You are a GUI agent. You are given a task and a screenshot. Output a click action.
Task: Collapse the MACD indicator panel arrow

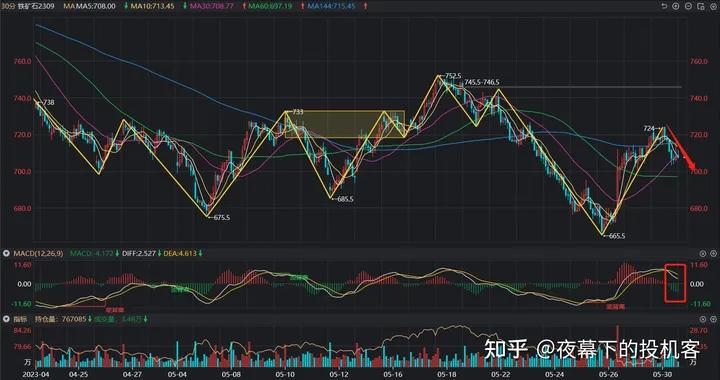(6, 253)
